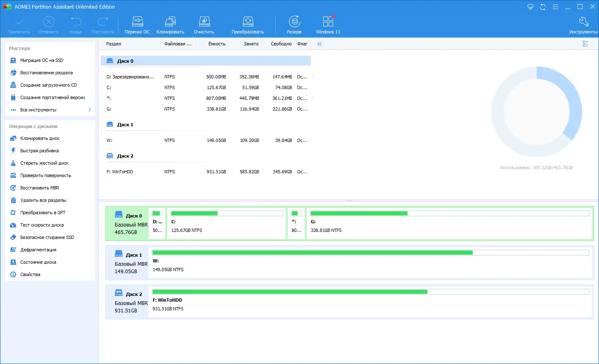Select the *: small block in disk map
The image size is (599, 364).
click(296, 223)
